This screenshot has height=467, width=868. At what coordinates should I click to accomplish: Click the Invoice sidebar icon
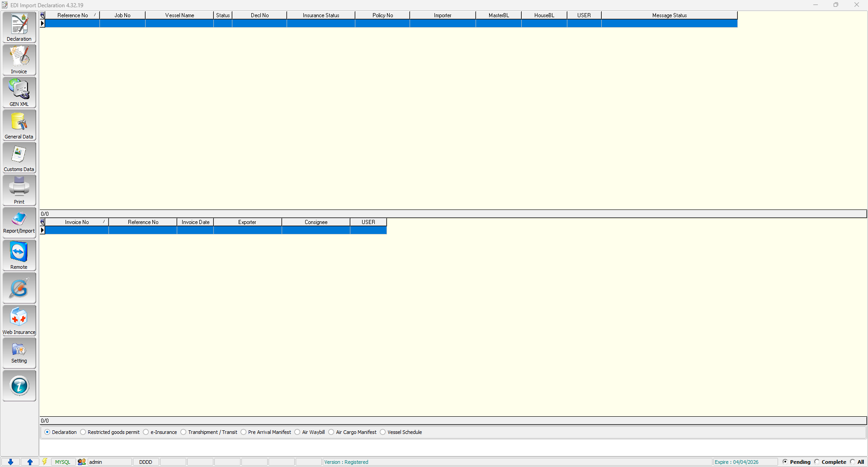coord(19,60)
